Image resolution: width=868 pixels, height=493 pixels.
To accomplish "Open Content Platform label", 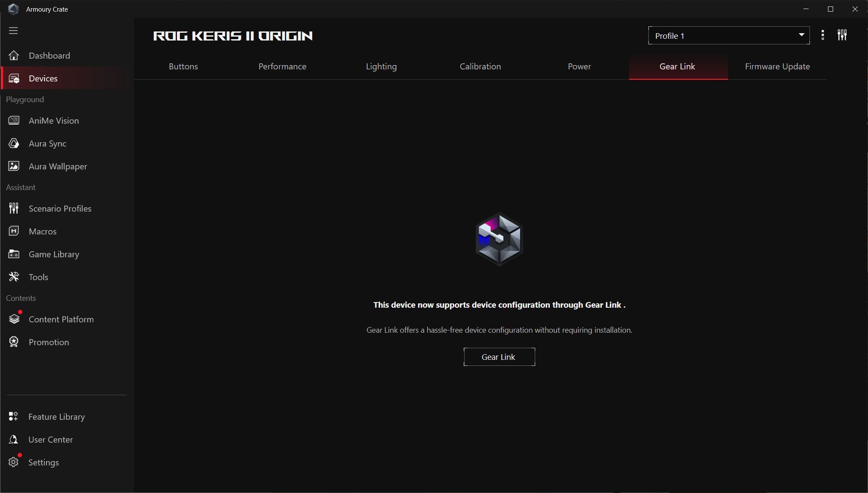I will 61,319.
